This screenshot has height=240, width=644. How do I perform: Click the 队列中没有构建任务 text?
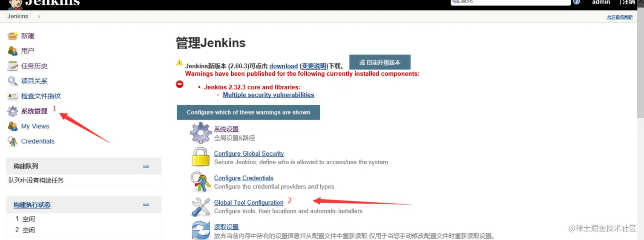(x=36, y=180)
